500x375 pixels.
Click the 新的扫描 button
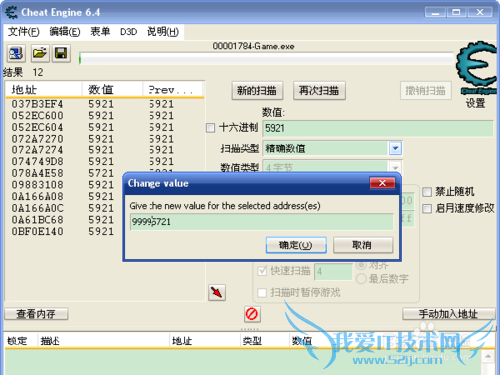257,91
